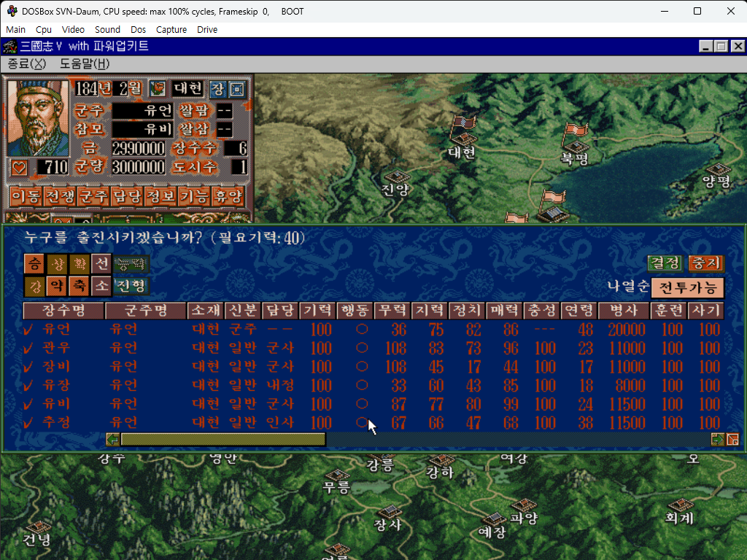Click the 소 filter tile
747x560 pixels.
point(101,285)
